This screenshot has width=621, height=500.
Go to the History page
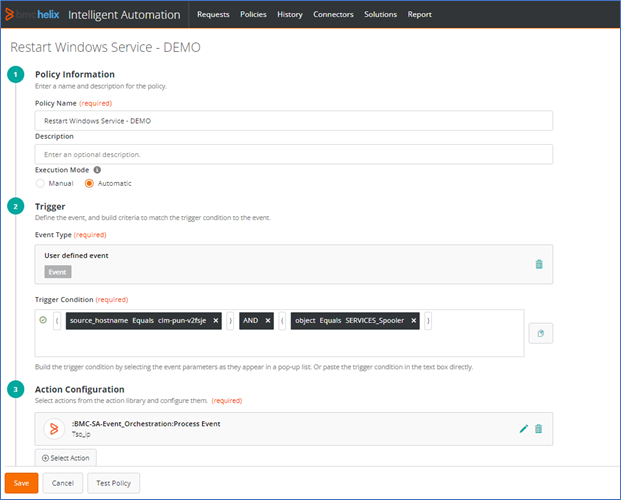coord(290,14)
